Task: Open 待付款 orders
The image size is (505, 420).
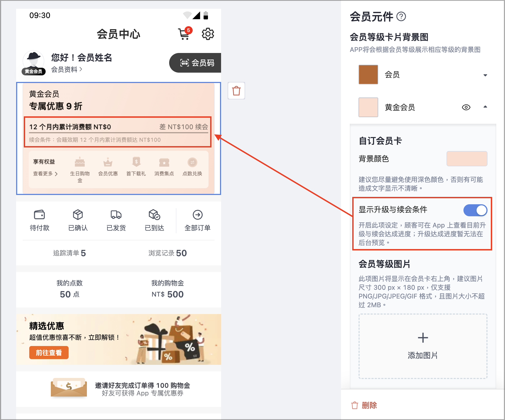Action: [x=40, y=221]
